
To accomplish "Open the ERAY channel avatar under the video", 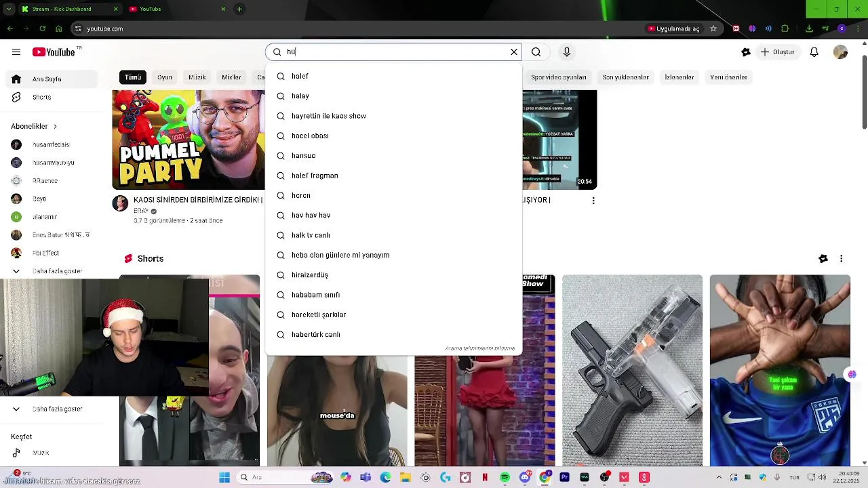I will (120, 204).
